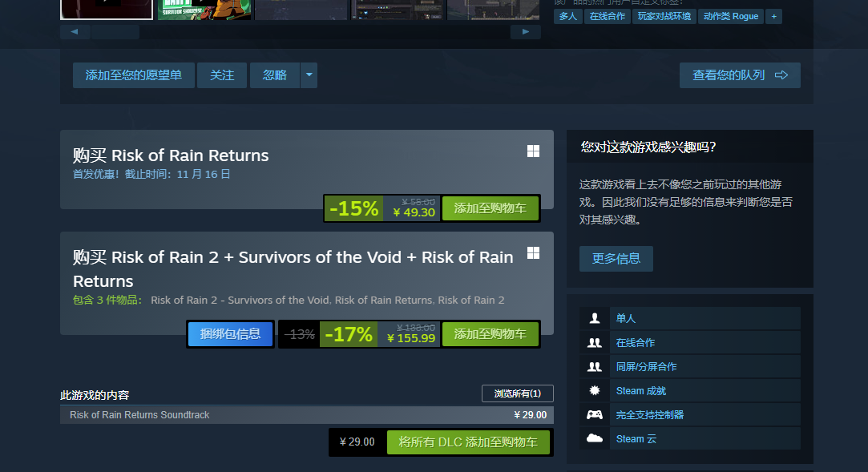The width and height of the screenshot is (868, 472).
Task: Click Windows icon on Risk of Rain Returns purchase
Action: click(533, 151)
